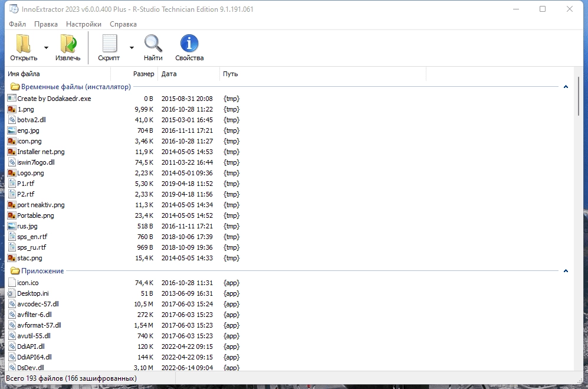
Task: Click the Временные файлы (инсталлятор) group label
Action: 75,87
